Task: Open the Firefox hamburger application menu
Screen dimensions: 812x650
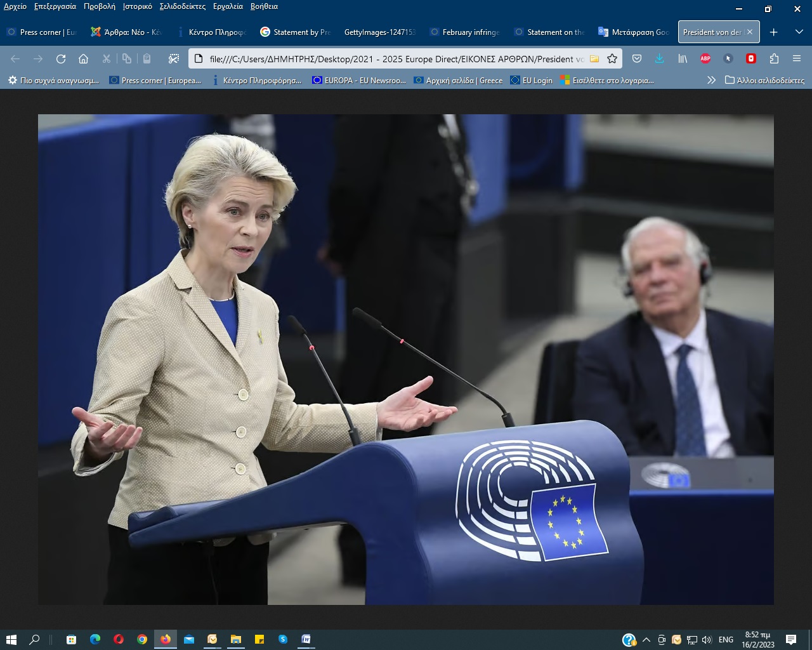Action: (797, 59)
